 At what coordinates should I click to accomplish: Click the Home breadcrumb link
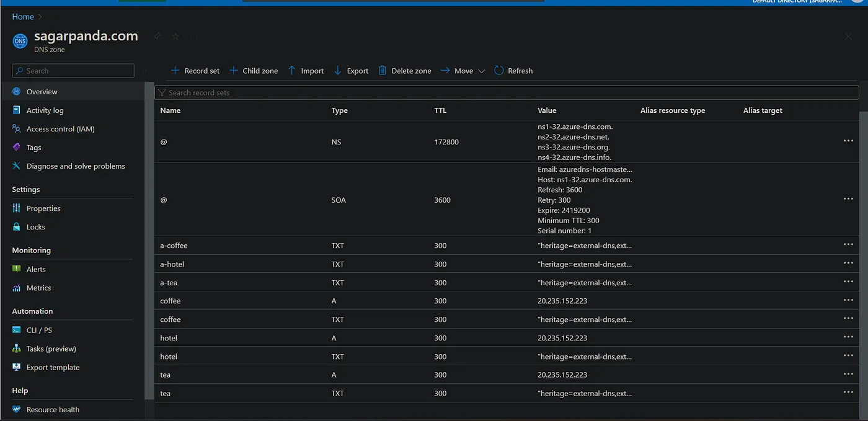23,17
